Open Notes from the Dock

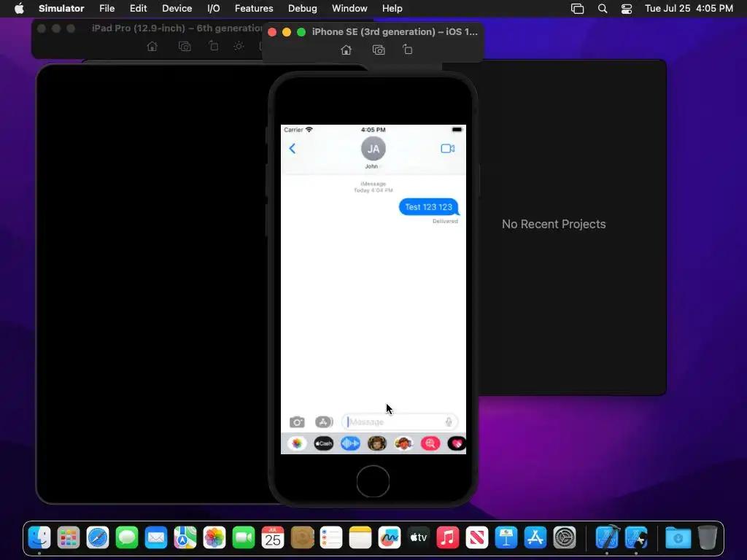[x=360, y=538]
